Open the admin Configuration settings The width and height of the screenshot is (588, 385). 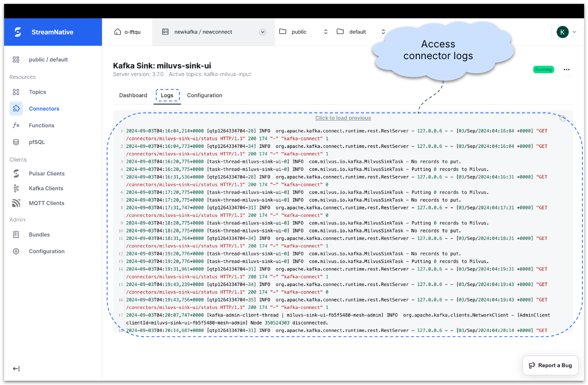(46, 251)
